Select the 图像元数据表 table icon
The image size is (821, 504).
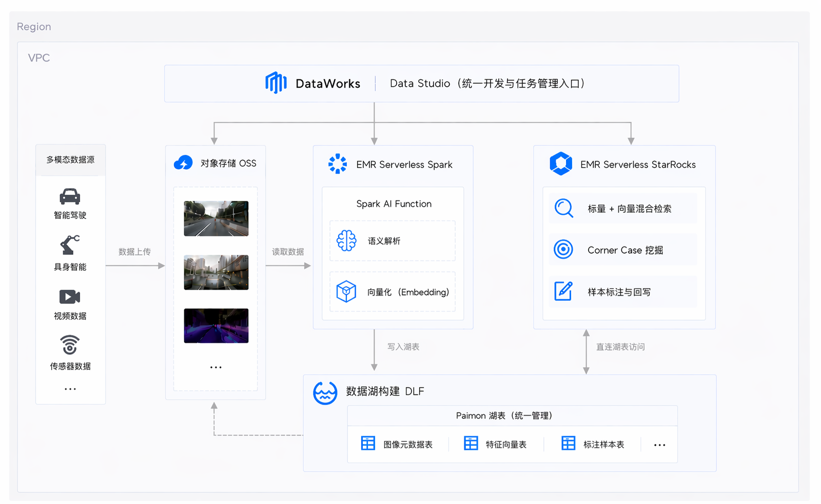coord(368,443)
